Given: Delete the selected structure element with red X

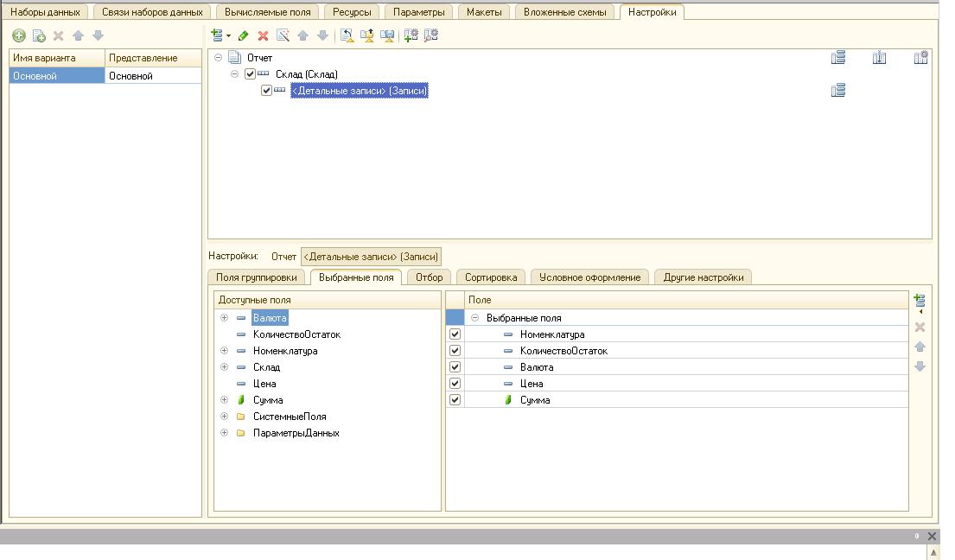Looking at the screenshot, I should pos(263,35).
